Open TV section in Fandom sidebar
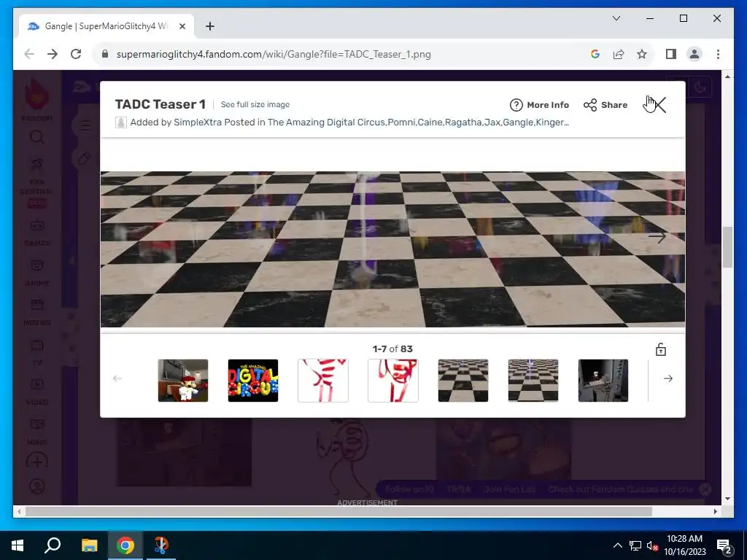747x560 pixels. pos(36,352)
